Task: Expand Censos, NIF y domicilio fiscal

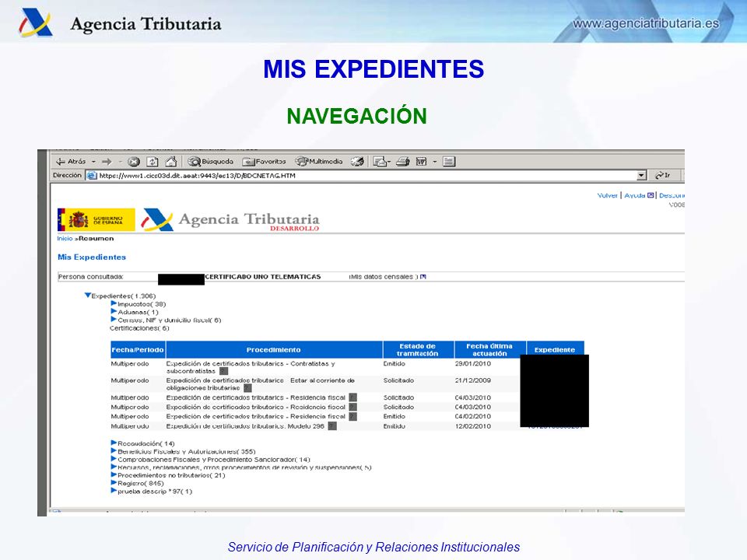Action: coord(114,320)
